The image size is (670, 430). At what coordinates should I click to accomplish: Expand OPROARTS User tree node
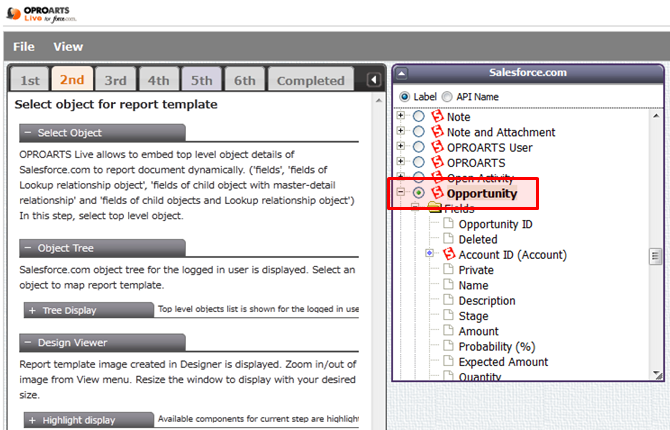coord(400,146)
